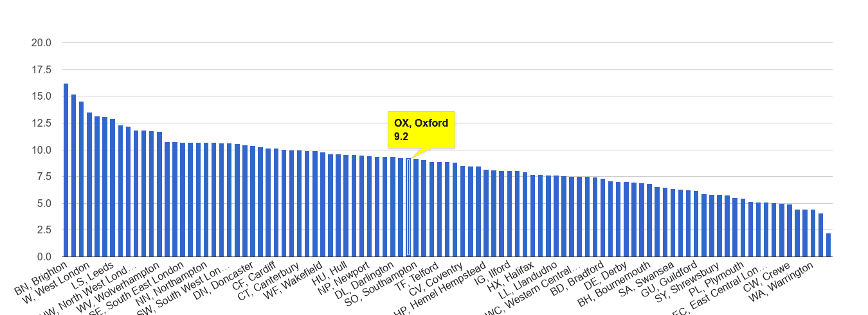868x315 pixels.
Task: Click the 12.5 y-axis label
Action: [41, 123]
